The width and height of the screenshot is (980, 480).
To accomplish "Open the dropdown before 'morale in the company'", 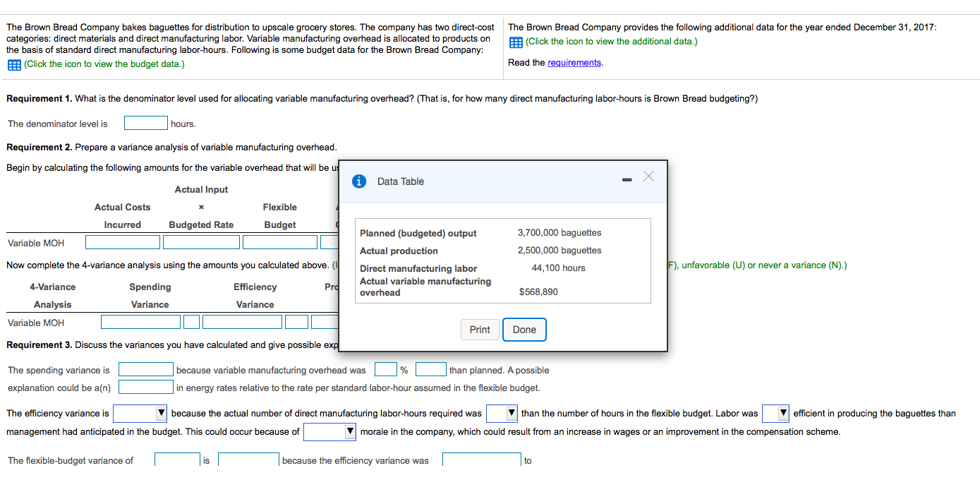I will point(329,431).
